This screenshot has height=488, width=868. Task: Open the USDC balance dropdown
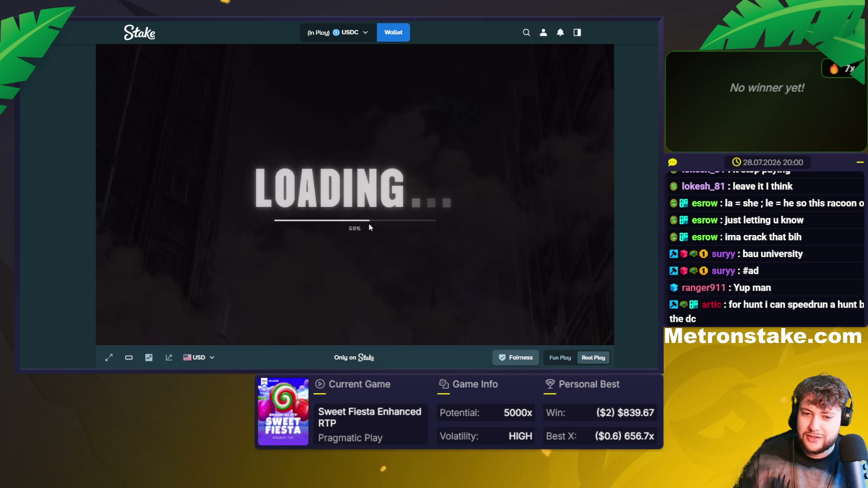pyautogui.click(x=338, y=33)
